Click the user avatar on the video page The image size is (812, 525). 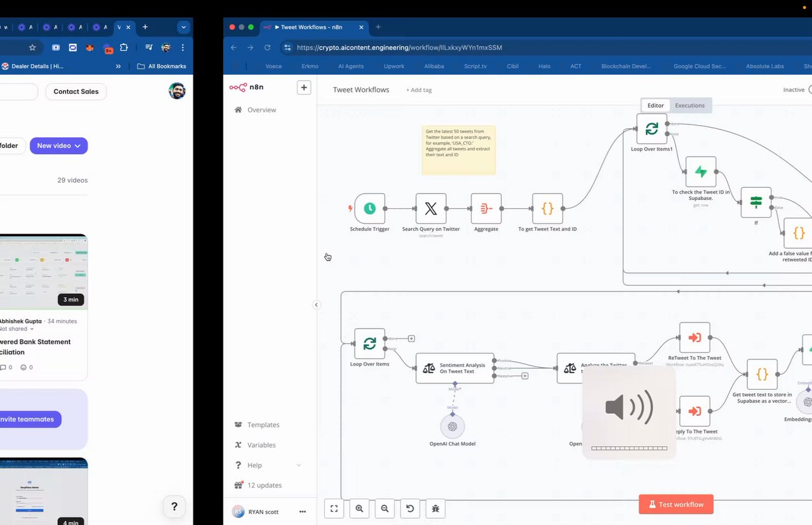click(177, 91)
